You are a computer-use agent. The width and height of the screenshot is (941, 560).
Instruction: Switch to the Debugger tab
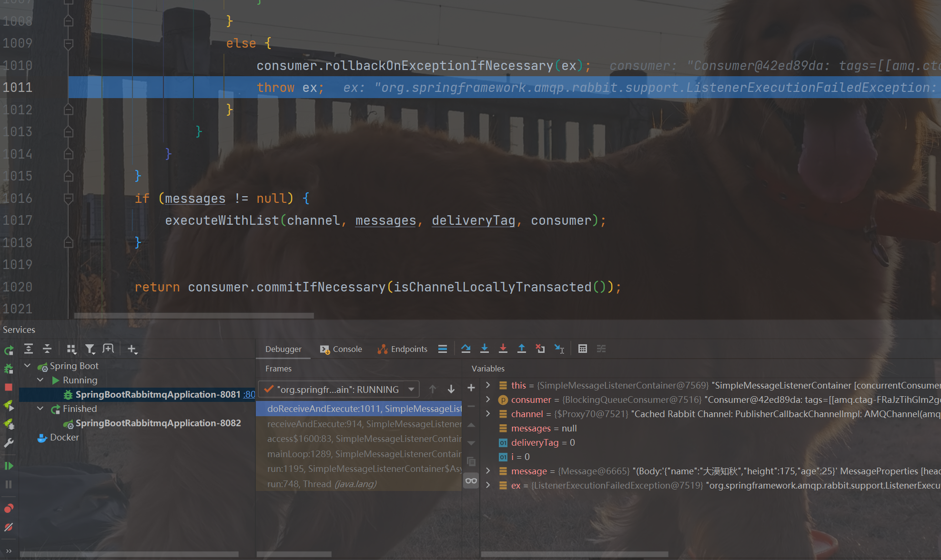(x=283, y=349)
